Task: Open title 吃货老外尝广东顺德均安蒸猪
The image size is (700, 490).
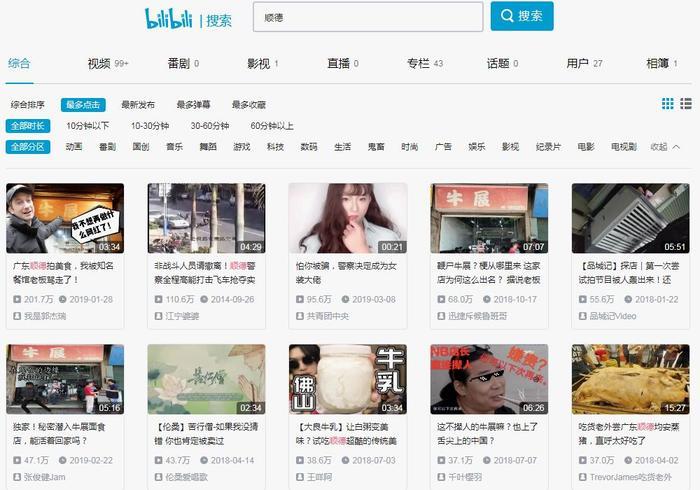Action: 629,434
